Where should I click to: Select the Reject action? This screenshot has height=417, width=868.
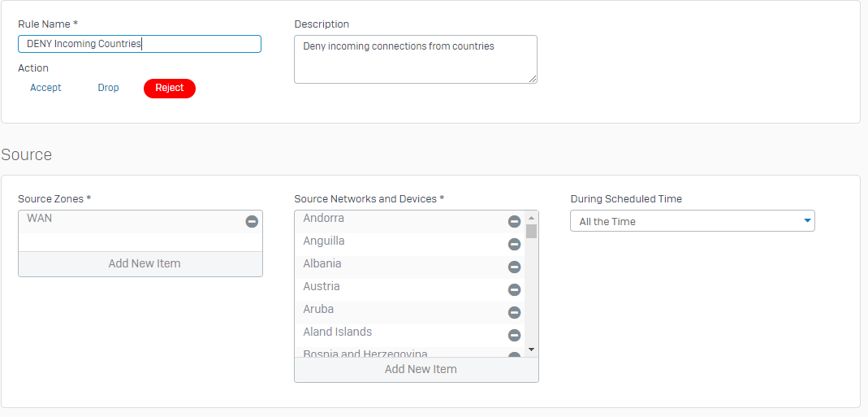pos(170,88)
